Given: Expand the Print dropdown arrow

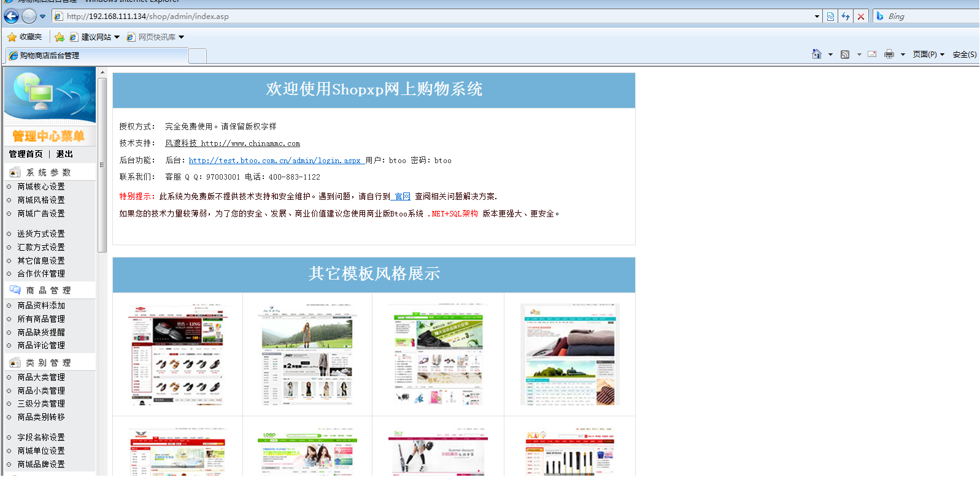Looking at the screenshot, I should 903,55.
